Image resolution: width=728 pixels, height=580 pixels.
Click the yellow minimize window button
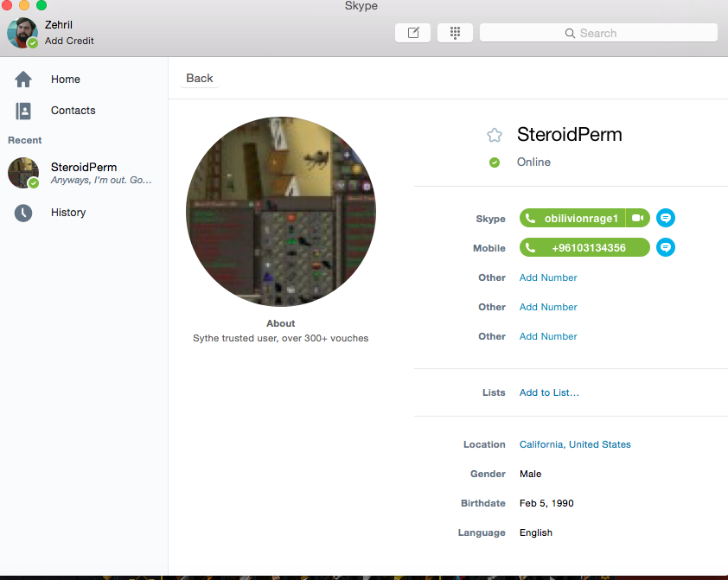[24, 5]
